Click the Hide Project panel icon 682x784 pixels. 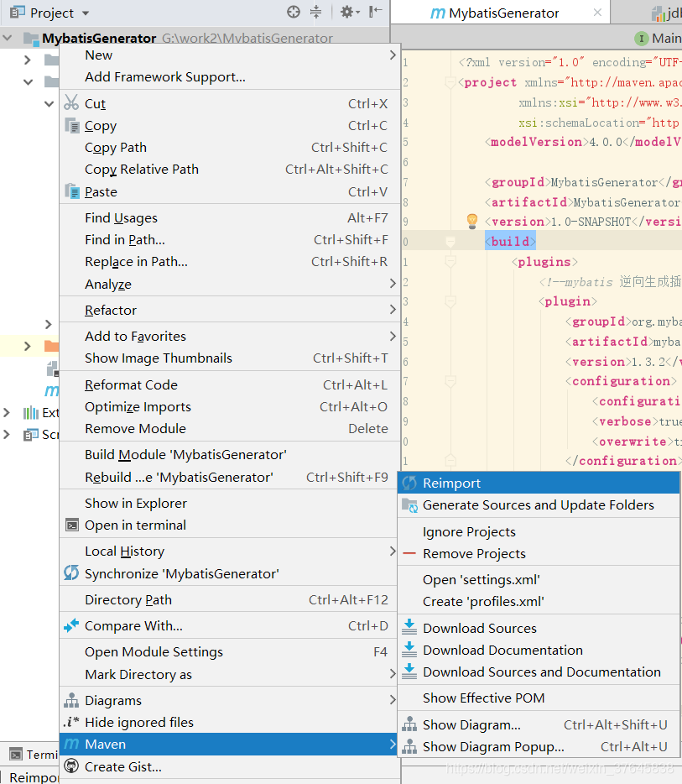click(375, 12)
